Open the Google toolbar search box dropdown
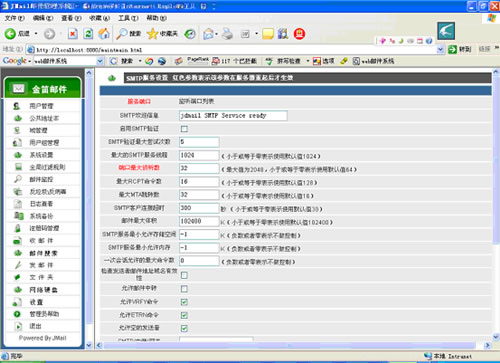500x363 pixels. tap(100, 61)
